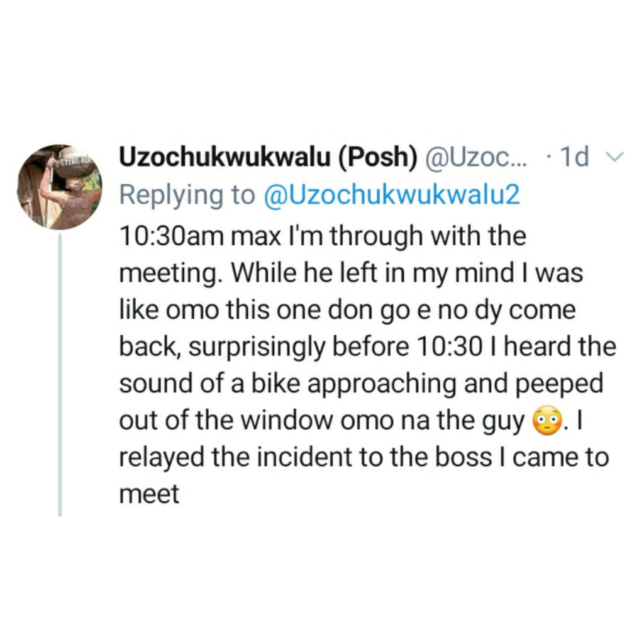Open the author's profile picture
This screenshot has height=644, width=644.
59,187
